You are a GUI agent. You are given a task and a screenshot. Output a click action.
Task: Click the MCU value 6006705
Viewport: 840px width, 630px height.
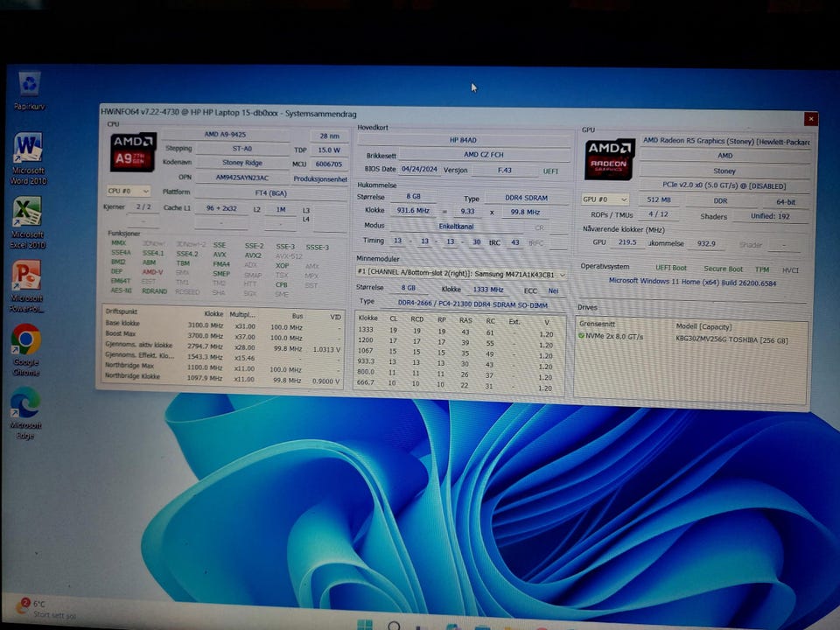point(328,164)
